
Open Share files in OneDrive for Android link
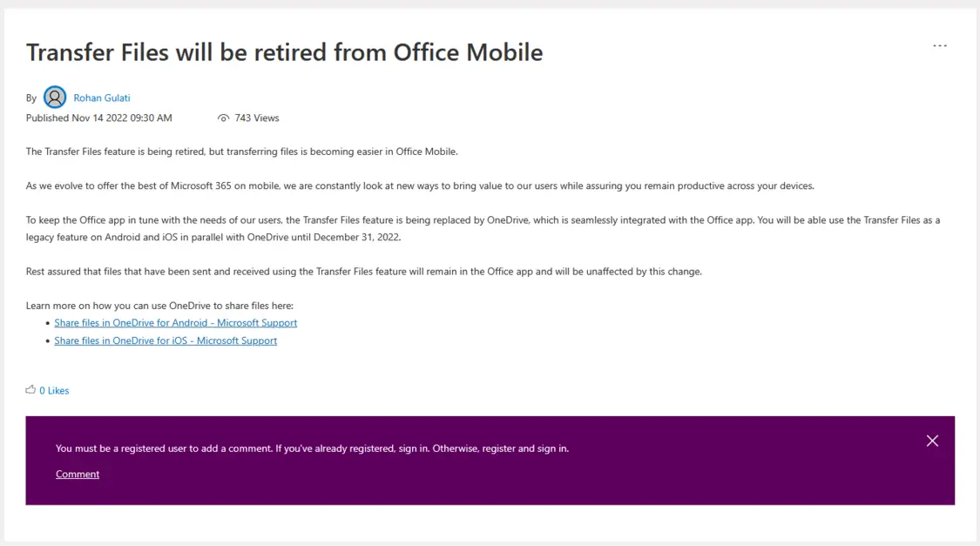176,323
